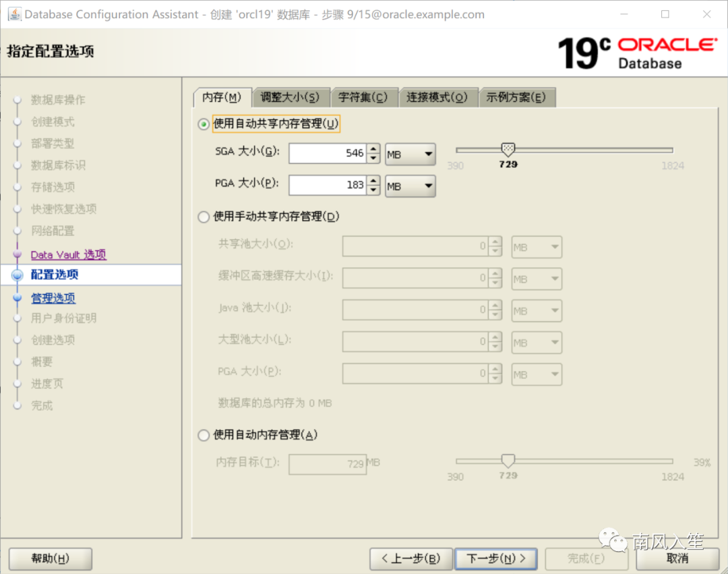Click the 大型池大小 input field
The image size is (728, 574).
pos(415,342)
